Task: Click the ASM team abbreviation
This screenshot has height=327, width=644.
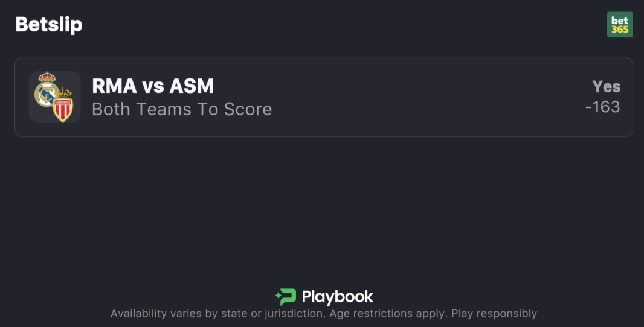Action: pyautogui.click(x=192, y=86)
